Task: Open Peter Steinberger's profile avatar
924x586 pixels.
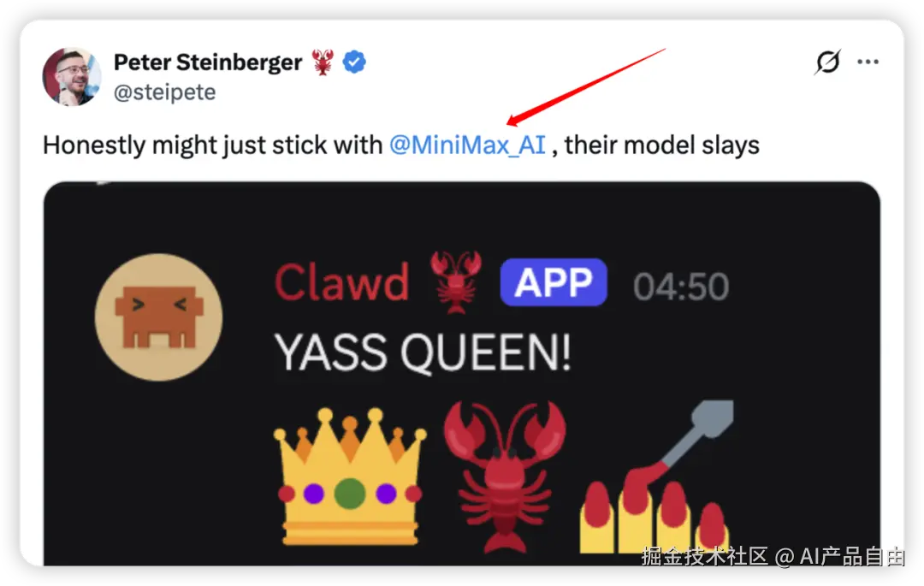Action: (x=72, y=76)
